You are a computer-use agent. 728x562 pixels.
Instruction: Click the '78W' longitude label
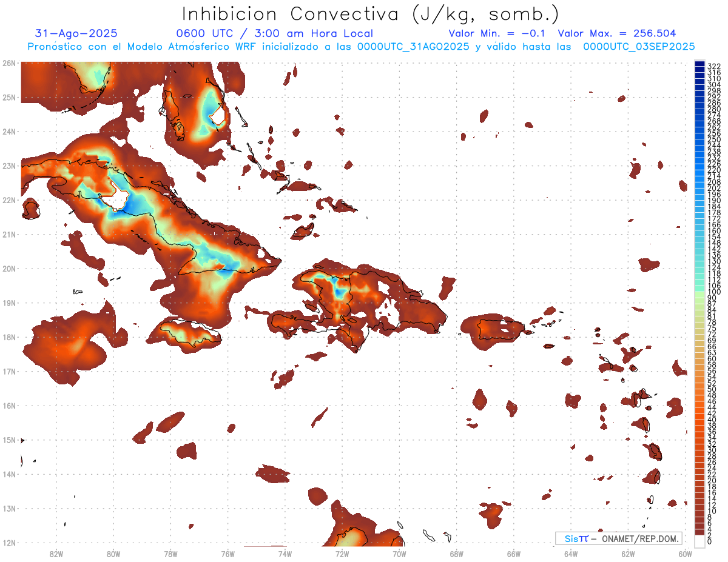click(x=170, y=553)
